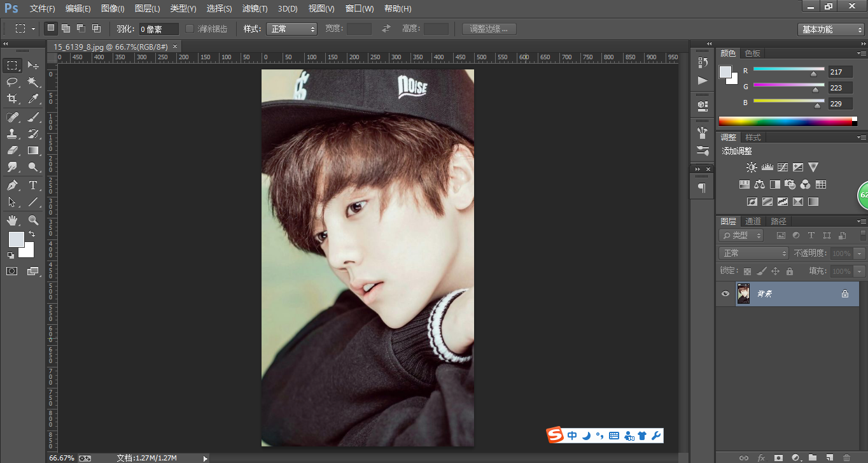Select the Dodge tool
Viewport: 868px width, 463px height.
[33, 167]
